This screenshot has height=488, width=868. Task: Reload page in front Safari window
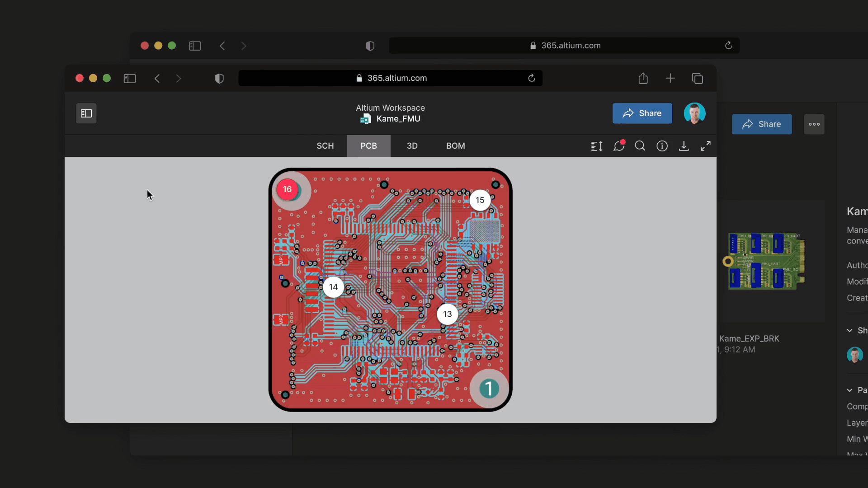click(x=532, y=78)
